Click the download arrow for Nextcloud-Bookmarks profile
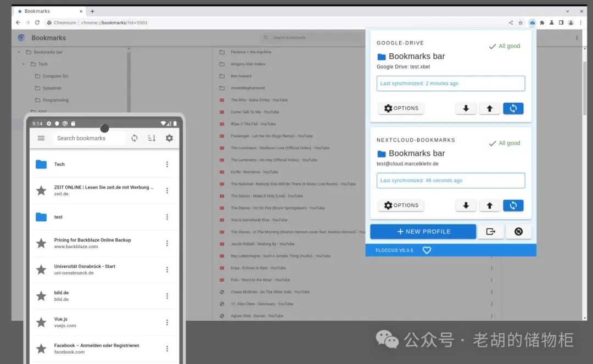Image resolution: width=593 pixels, height=364 pixels. click(466, 206)
